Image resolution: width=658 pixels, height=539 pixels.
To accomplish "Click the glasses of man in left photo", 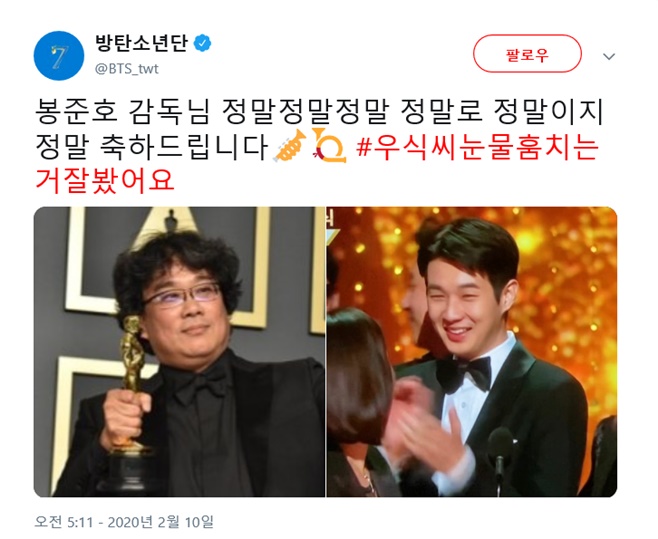I will pyautogui.click(x=183, y=295).
